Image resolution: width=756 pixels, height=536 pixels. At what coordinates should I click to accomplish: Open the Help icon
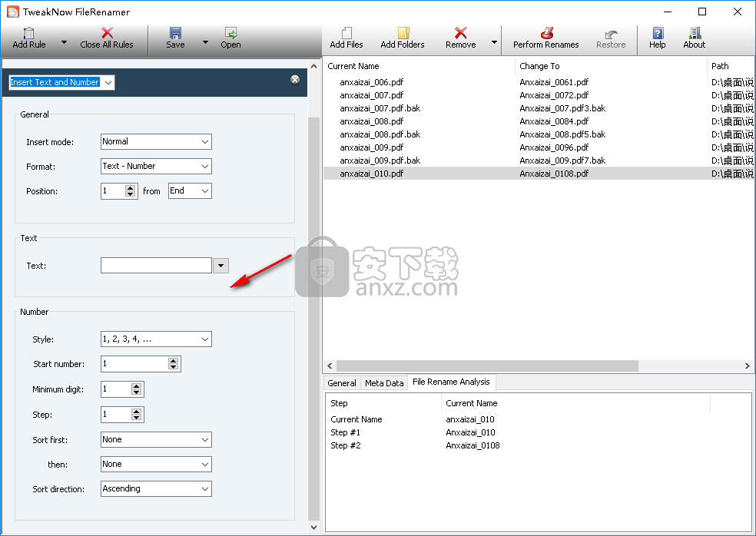(x=658, y=33)
